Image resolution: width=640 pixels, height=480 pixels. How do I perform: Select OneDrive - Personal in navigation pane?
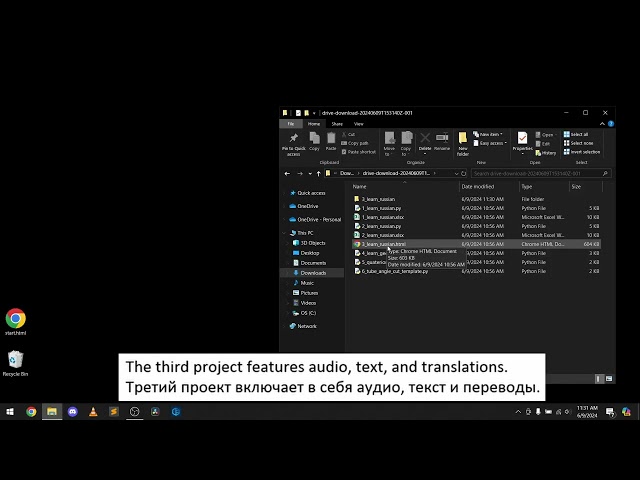pos(315,220)
